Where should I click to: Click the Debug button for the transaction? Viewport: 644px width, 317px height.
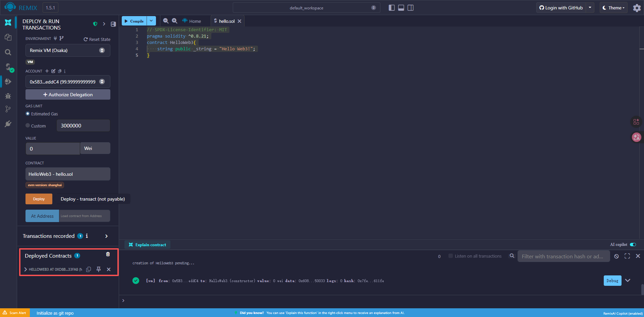coord(612,281)
